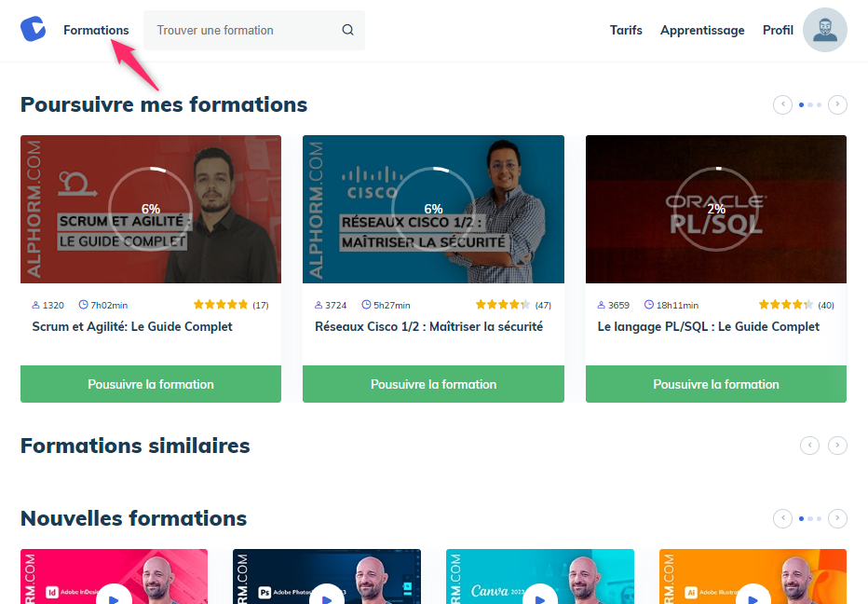
Task: Continue the Scrum et Agilité course with Pousuivre la formation
Action: (x=151, y=384)
